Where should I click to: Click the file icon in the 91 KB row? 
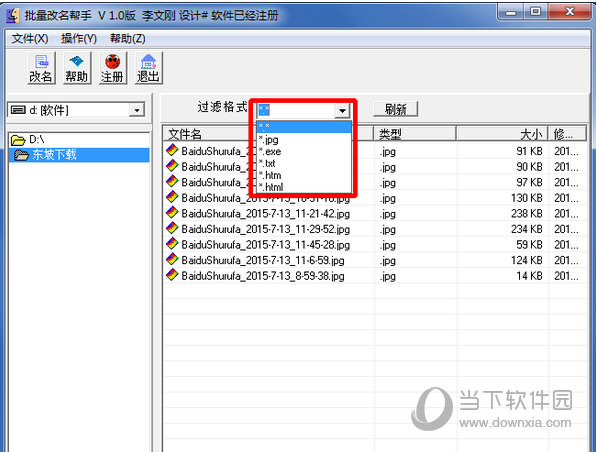tap(172, 151)
